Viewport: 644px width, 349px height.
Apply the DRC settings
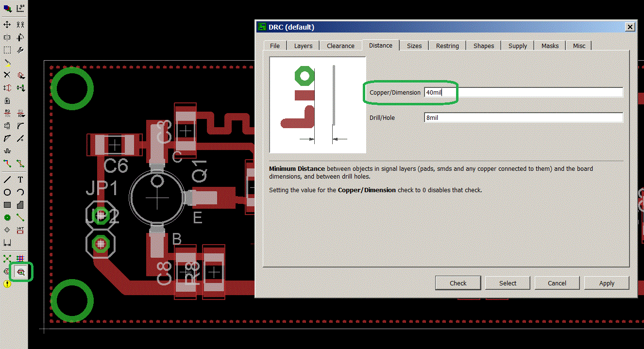[607, 283]
